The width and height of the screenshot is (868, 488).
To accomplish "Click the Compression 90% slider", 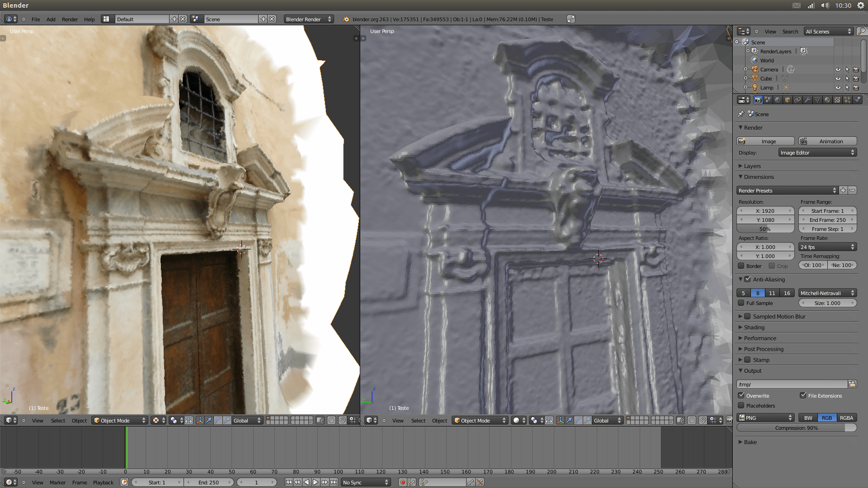I will coord(796,428).
